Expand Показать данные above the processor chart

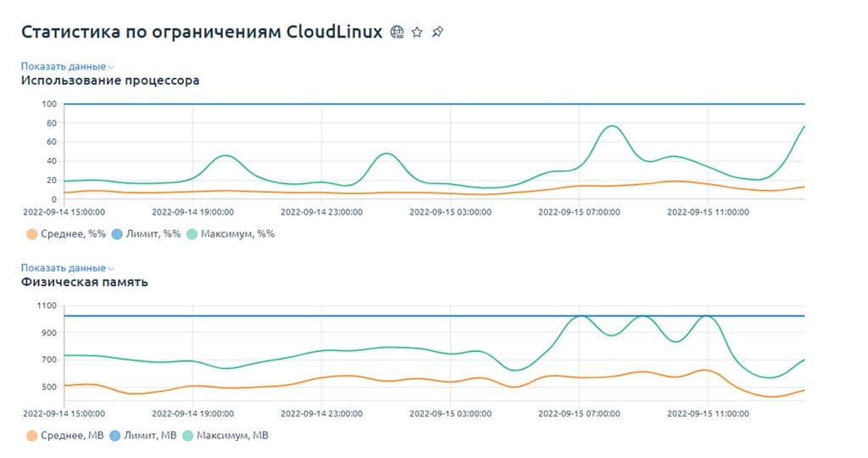63,66
